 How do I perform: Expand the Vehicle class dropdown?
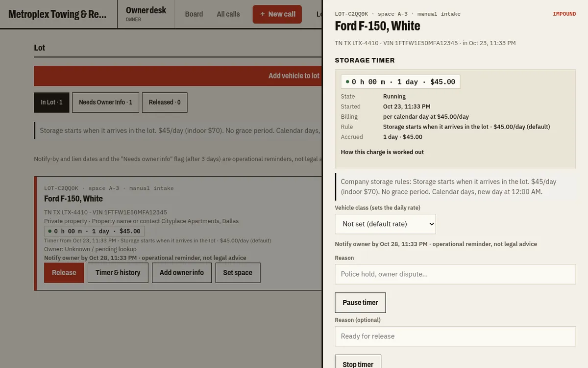[385, 224]
